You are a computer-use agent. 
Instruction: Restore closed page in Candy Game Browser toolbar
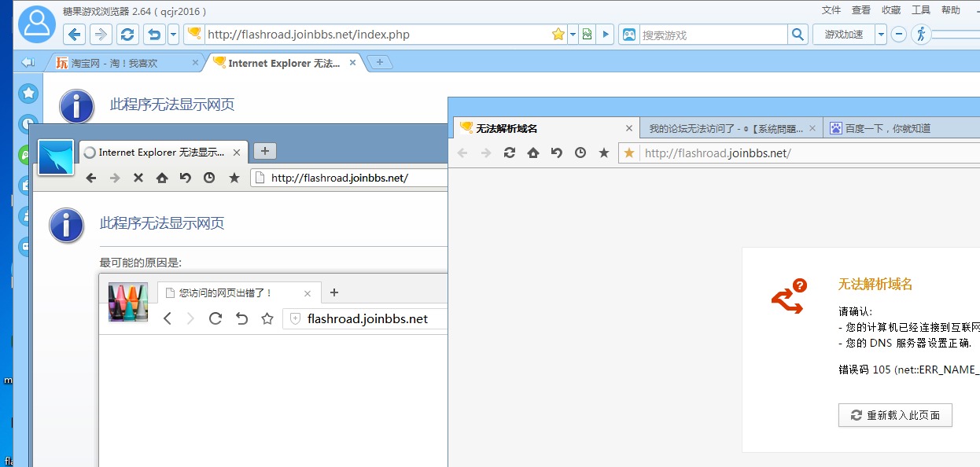pyautogui.click(x=155, y=35)
